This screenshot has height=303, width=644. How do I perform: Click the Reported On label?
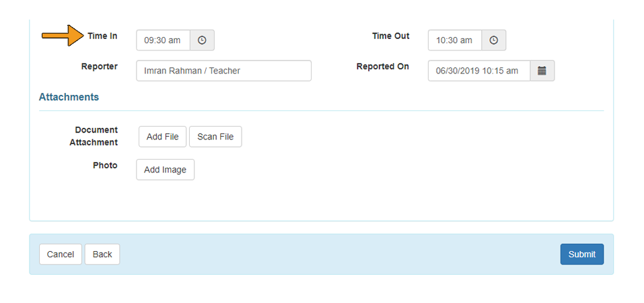click(x=382, y=67)
